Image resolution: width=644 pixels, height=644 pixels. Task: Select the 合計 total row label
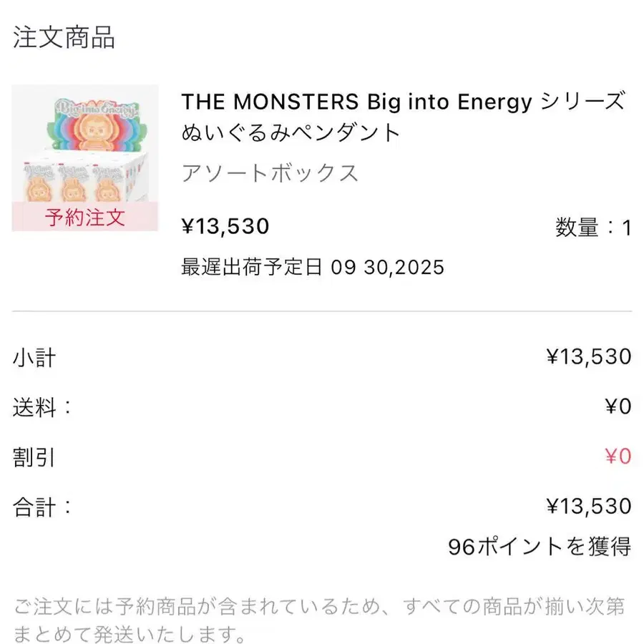pyautogui.click(x=42, y=507)
